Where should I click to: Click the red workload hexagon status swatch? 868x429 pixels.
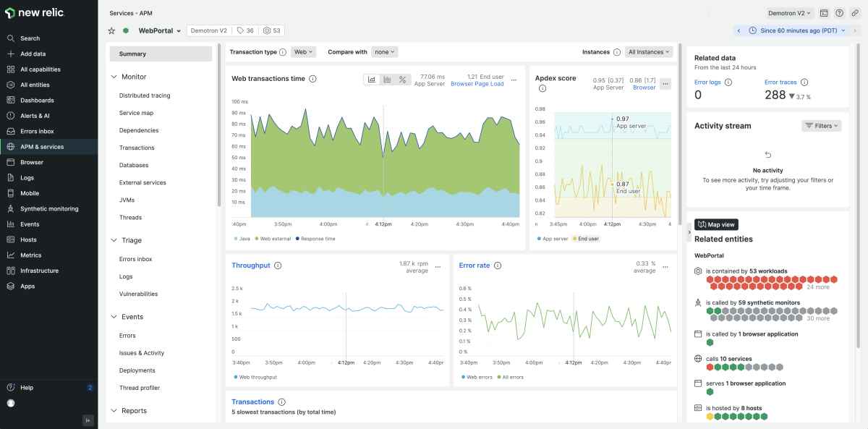(710, 279)
